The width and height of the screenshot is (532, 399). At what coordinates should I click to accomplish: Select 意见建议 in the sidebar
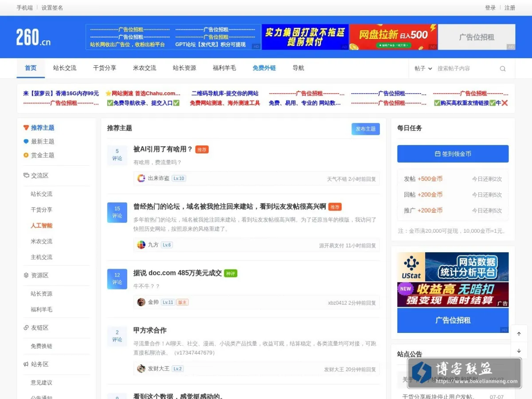(42, 382)
